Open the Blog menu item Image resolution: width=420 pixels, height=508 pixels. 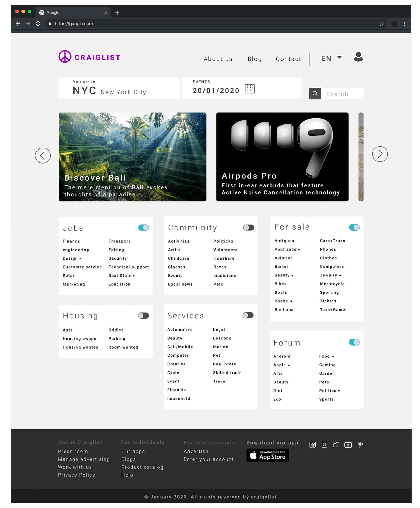[255, 59]
